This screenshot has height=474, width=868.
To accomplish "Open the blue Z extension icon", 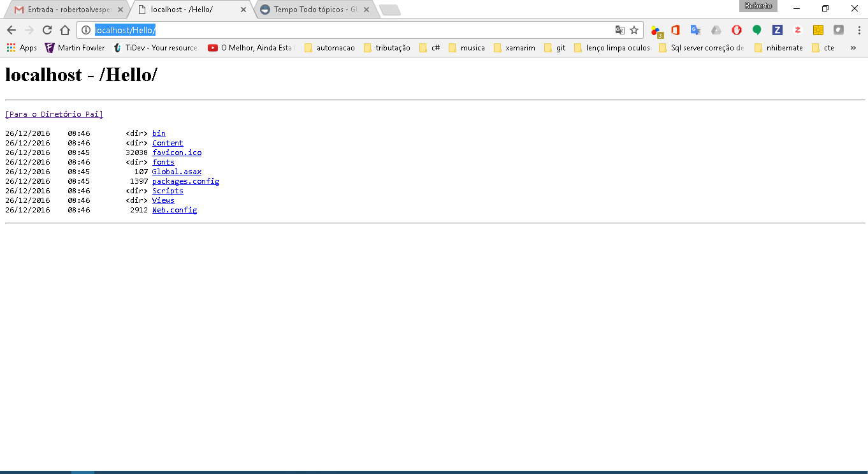I will point(778,30).
